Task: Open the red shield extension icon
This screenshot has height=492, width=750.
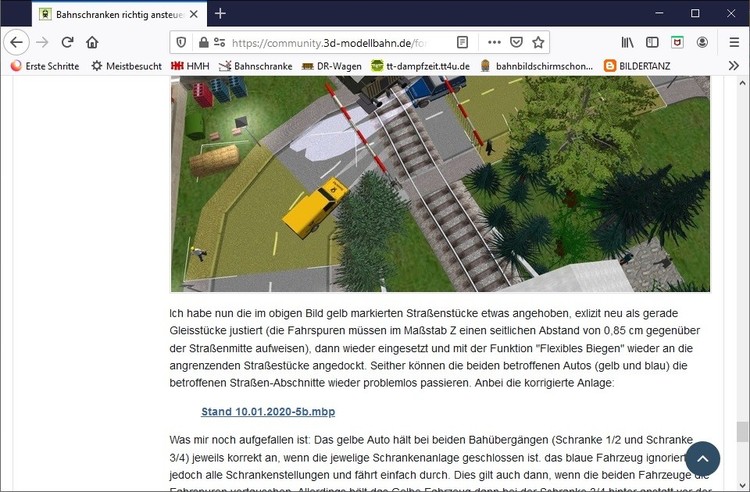Action: (677, 43)
